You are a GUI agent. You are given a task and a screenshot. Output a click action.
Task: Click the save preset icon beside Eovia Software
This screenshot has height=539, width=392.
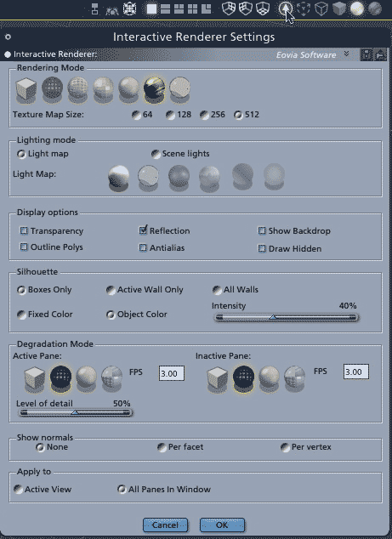[x=366, y=54]
